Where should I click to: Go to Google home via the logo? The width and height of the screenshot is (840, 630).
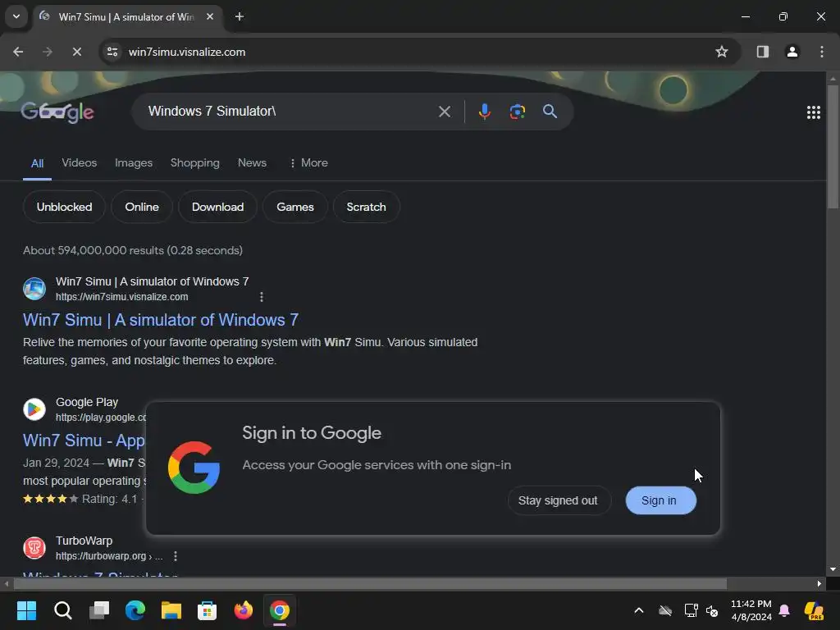57,112
